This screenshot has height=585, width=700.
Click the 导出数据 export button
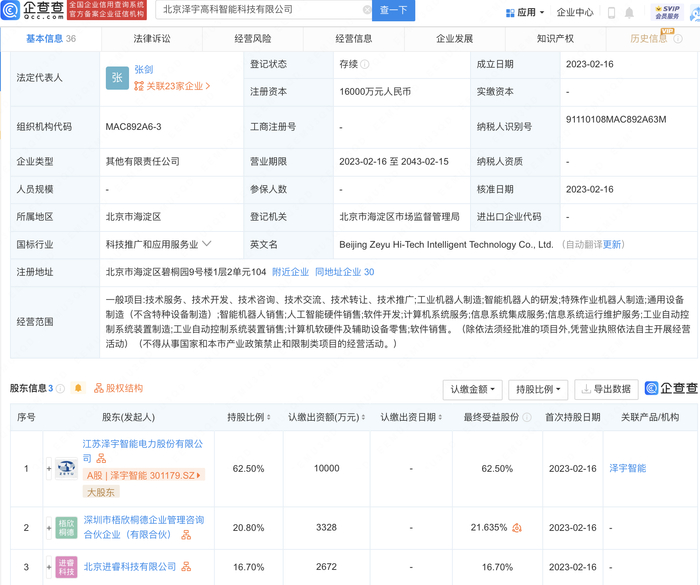point(604,389)
